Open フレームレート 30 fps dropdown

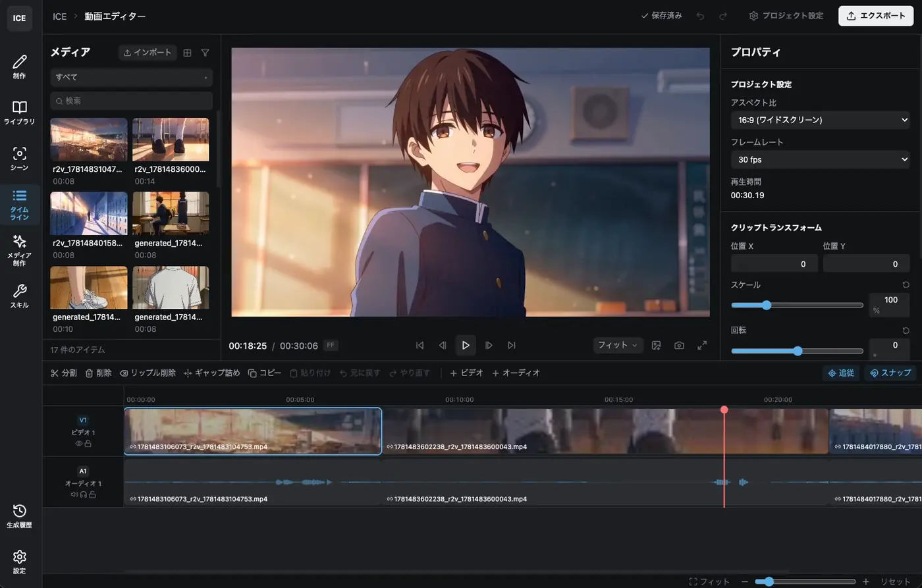821,159
